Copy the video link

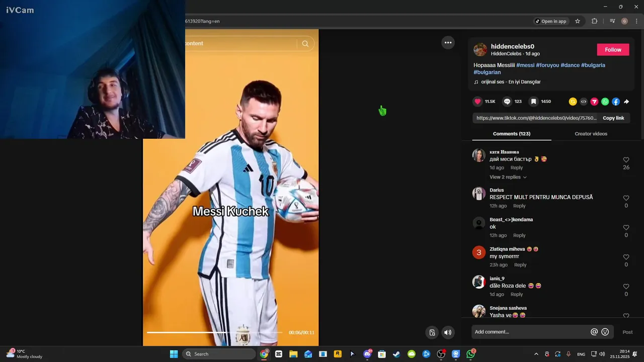pyautogui.click(x=613, y=118)
